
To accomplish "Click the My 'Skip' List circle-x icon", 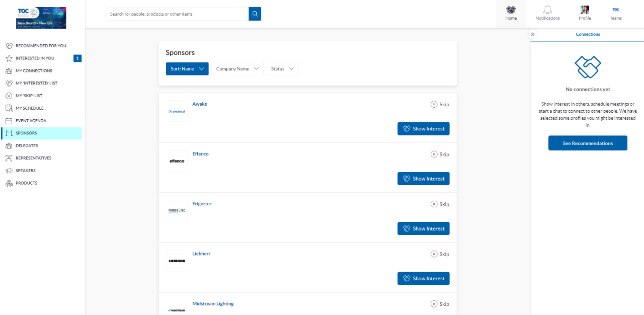I will point(9,96).
